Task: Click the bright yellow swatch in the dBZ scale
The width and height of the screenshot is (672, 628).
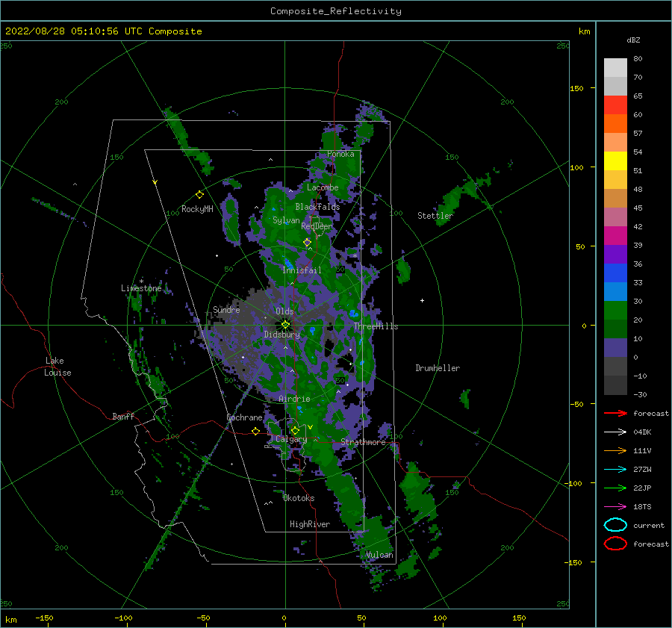Action: (615, 161)
